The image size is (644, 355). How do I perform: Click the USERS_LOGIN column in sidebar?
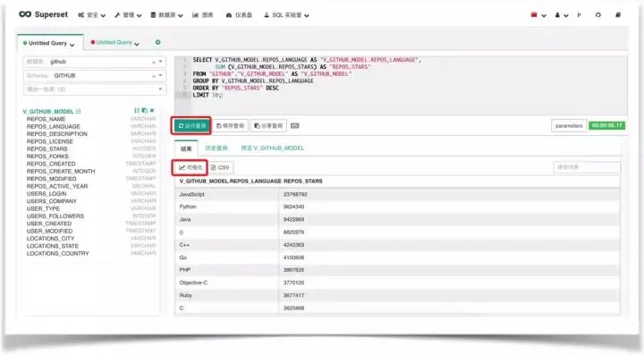click(47, 194)
